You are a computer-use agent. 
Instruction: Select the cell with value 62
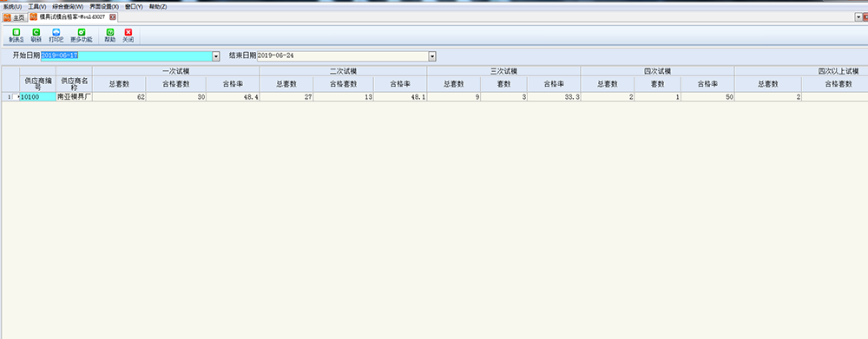[120, 97]
